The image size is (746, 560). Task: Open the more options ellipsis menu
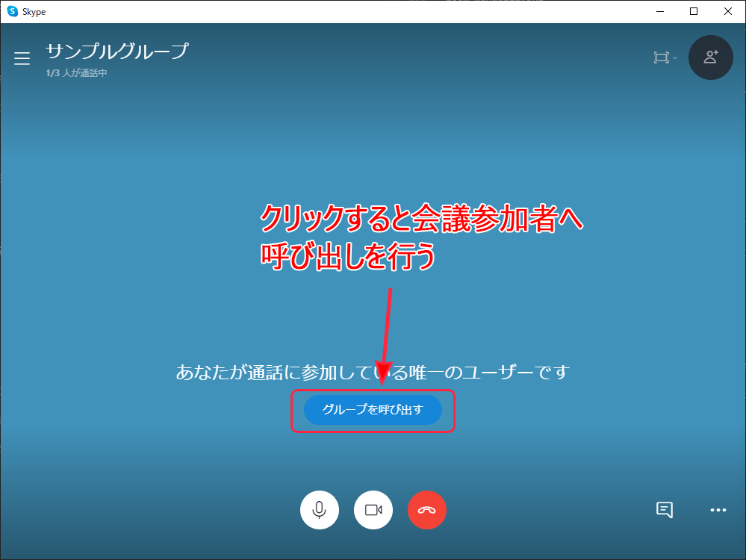click(718, 510)
